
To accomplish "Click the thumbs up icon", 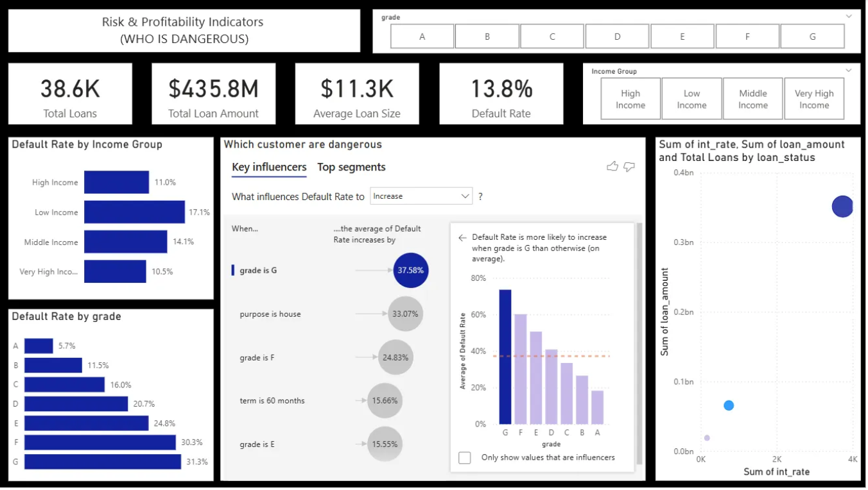I will click(x=612, y=167).
